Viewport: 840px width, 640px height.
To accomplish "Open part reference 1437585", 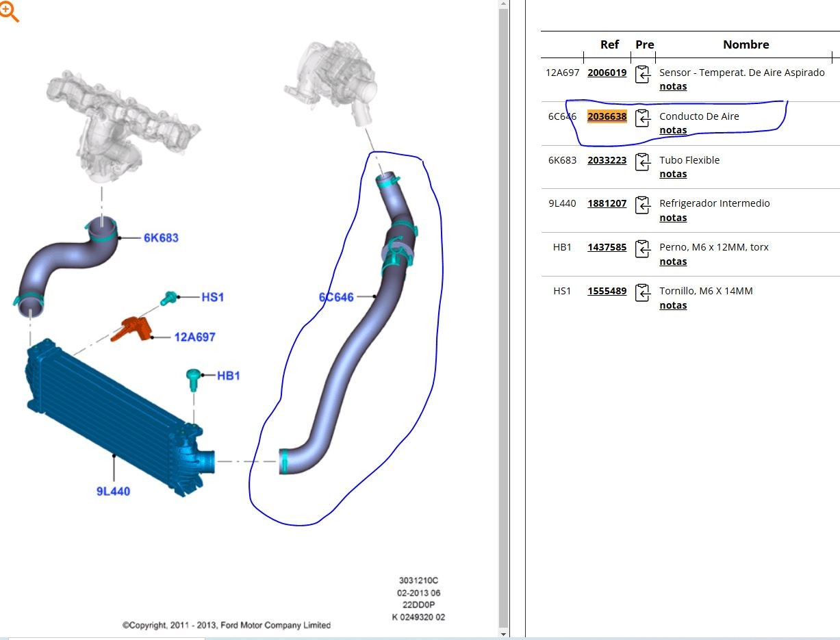I will pyautogui.click(x=607, y=247).
